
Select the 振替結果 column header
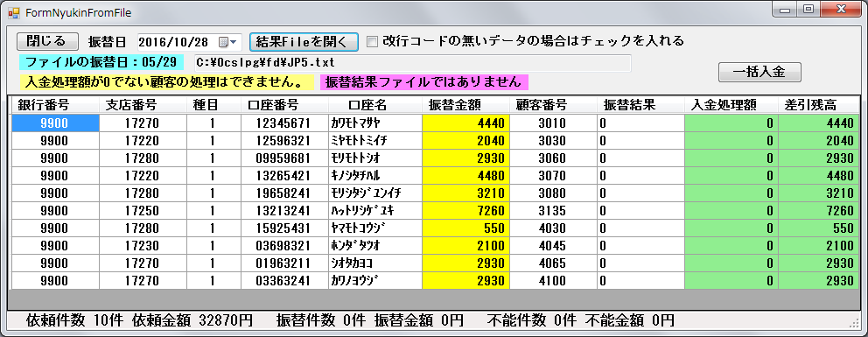[x=641, y=105]
